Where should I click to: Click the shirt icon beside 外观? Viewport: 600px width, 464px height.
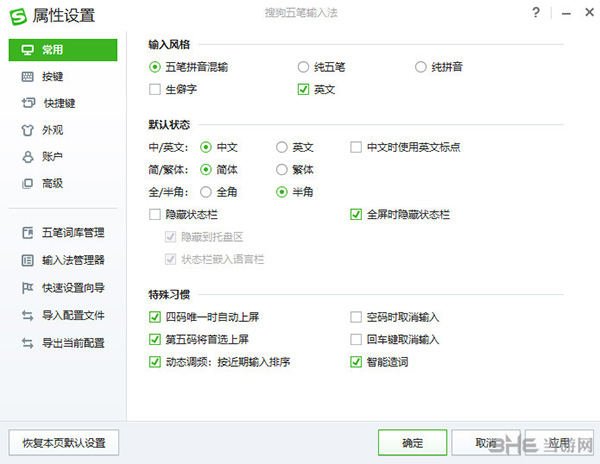(x=28, y=130)
